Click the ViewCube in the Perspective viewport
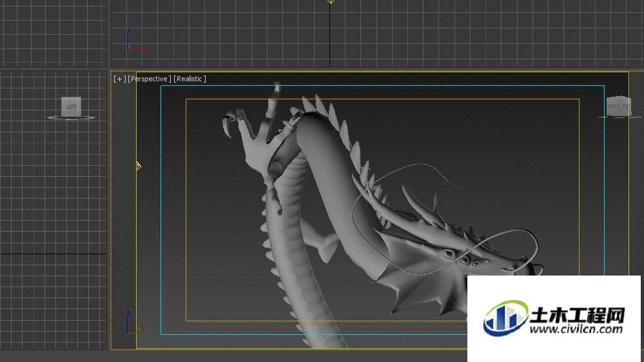 click(x=618, y=106)
